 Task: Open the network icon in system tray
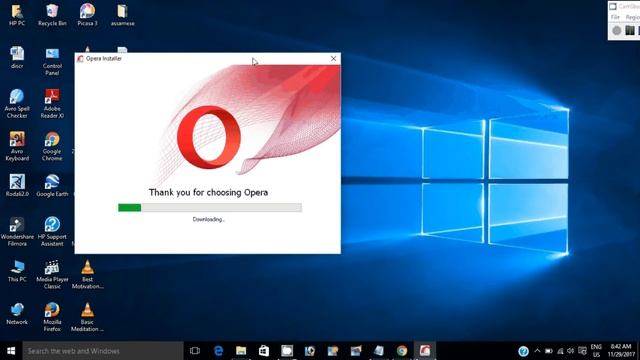click(x=560, y=351)
